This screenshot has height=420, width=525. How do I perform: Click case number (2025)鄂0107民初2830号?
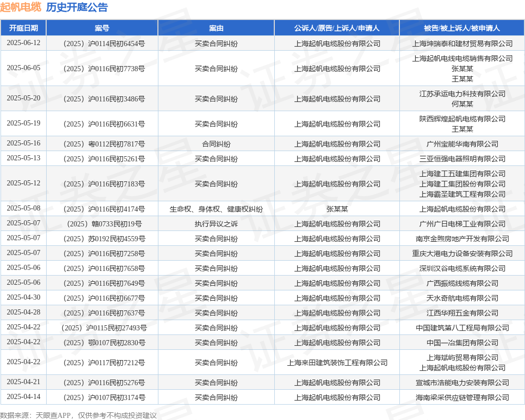coord(105,343)
